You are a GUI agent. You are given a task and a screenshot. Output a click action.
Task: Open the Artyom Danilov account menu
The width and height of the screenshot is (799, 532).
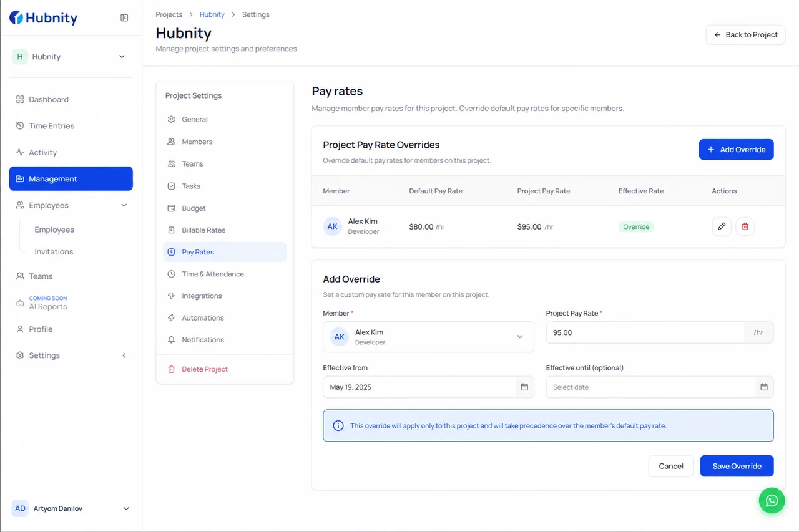point(71,508)
